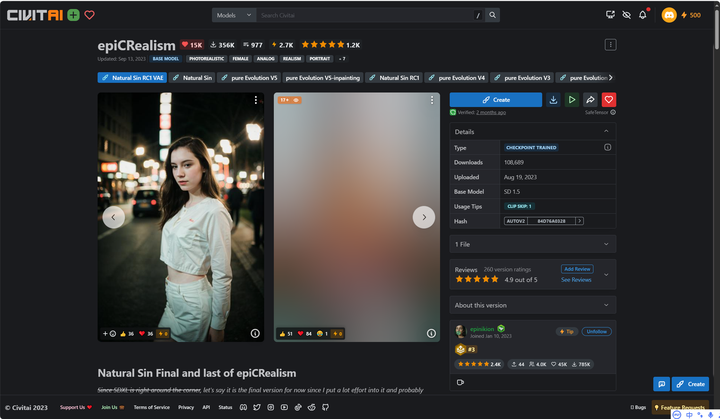Add reaction with plus-smiley on first image
Viewport: 720px width, 419px height.
pyautogui.click(x=109, y=334)
